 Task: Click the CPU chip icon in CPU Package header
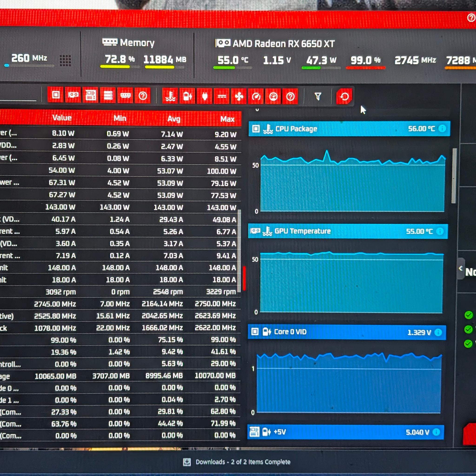(x=256, y=129)
